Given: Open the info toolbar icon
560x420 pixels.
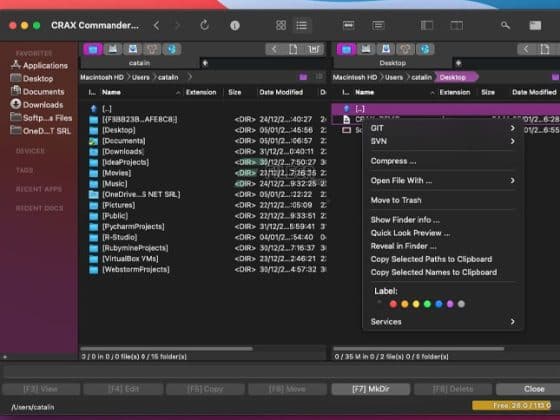Looking at the screenshot, I should pos(235,25).
